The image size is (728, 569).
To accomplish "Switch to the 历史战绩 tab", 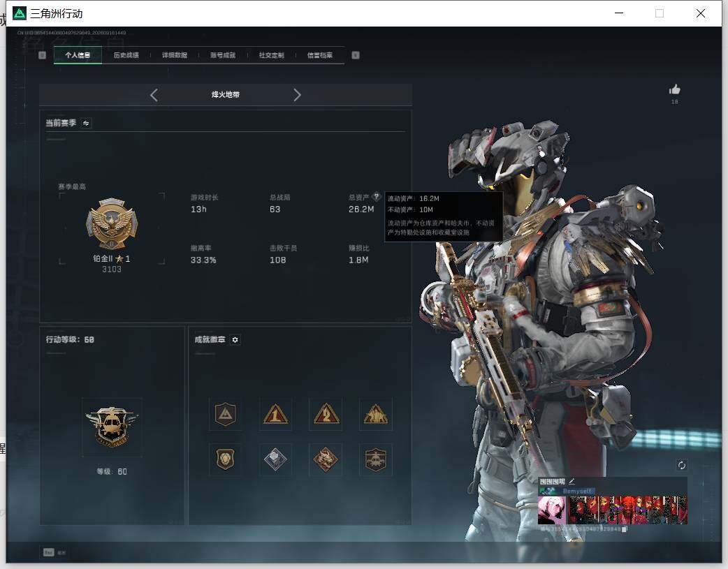I will point(126,55).
